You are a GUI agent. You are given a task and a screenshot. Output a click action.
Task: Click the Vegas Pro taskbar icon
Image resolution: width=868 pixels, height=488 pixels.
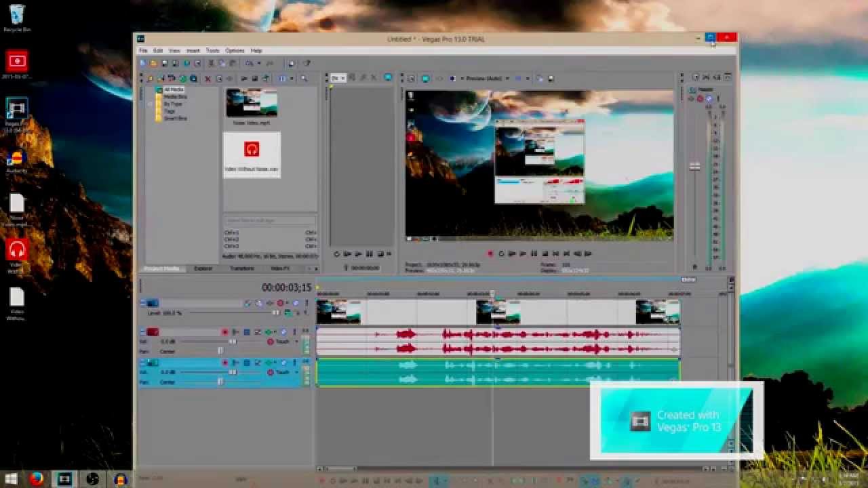point(64,479)
